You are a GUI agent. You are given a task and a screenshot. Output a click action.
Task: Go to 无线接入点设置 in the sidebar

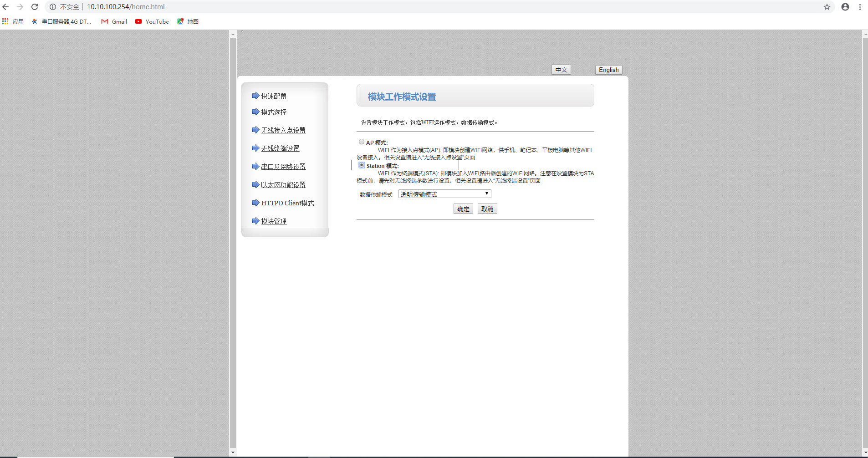283,130
